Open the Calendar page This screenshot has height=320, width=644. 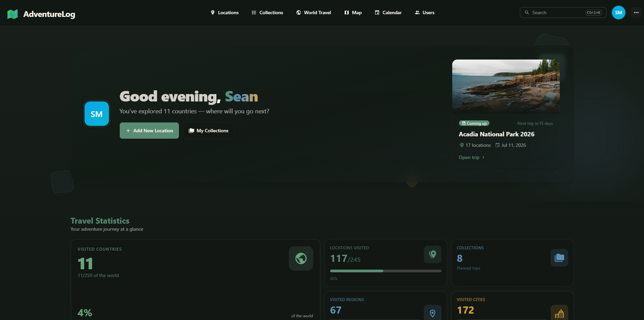pos(388,13)
